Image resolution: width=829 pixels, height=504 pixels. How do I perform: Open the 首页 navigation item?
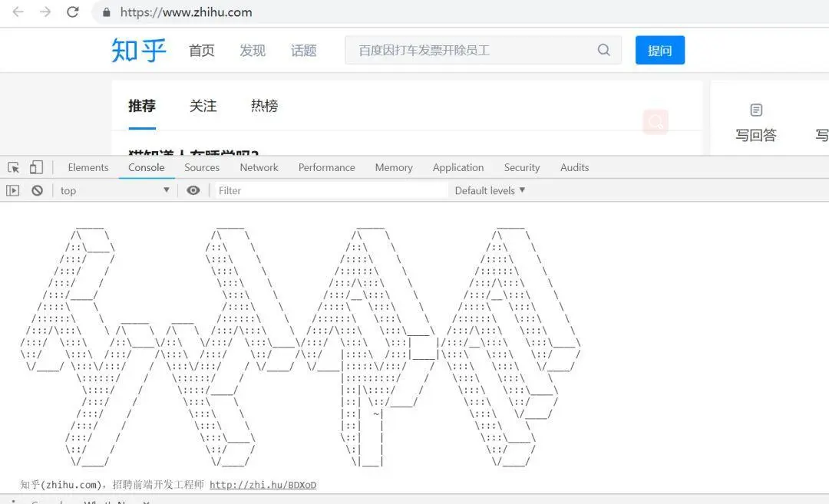201,51
